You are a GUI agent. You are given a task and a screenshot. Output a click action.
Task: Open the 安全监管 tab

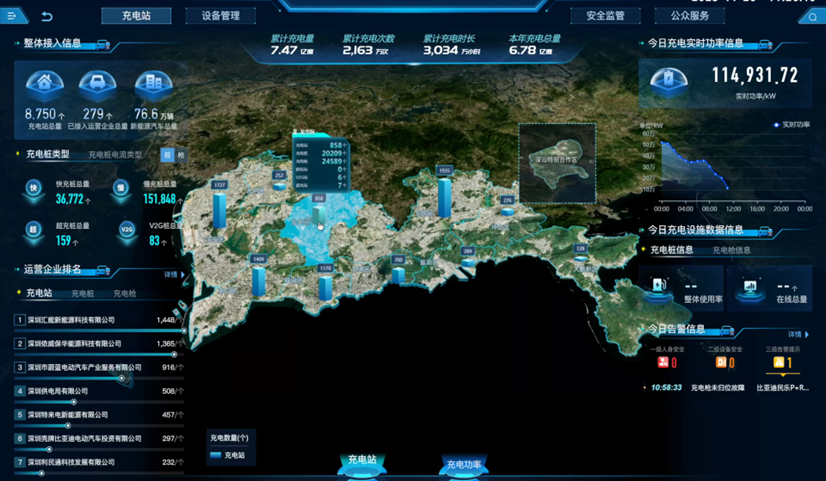pos(605,16)
